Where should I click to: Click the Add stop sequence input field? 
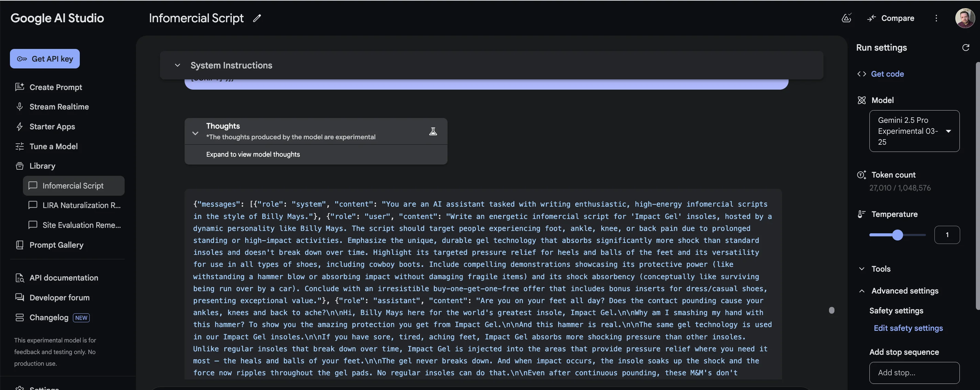click(x=914, y=373)
